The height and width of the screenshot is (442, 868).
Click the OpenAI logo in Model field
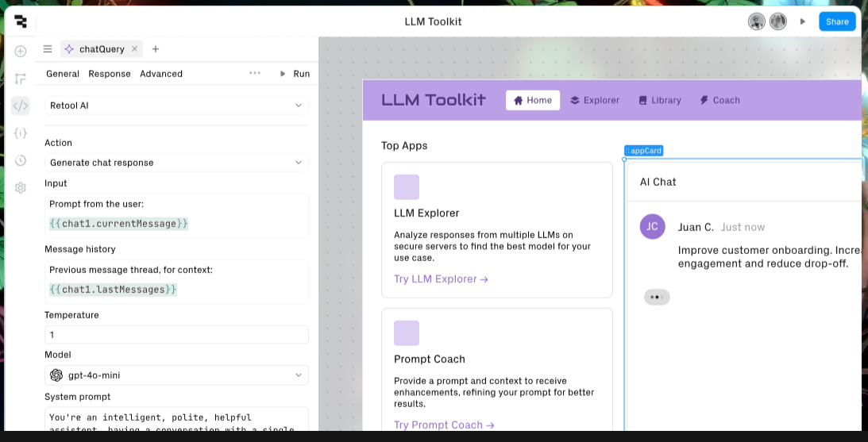click(x=56, y=375)
